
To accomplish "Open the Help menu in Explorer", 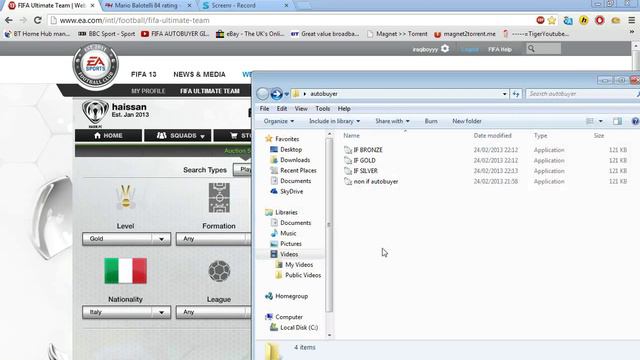I will point(344,109).
